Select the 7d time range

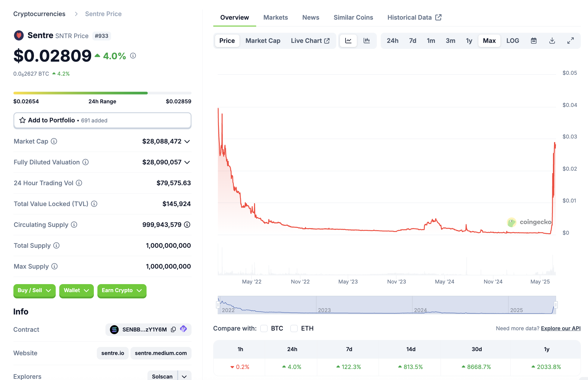412,41
